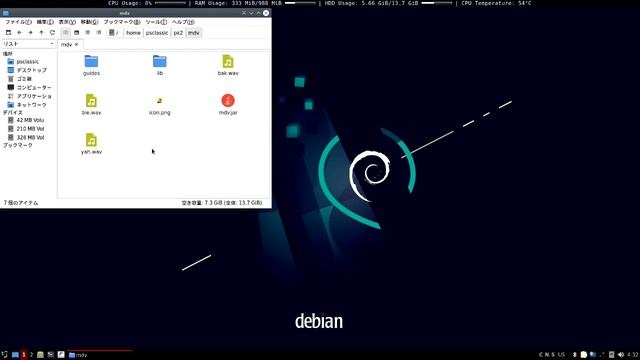Click the root '/' path button

pos(114,33)
